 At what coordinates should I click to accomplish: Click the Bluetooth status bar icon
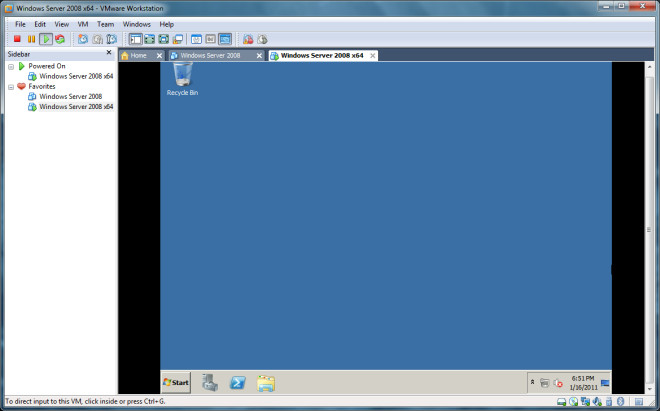coord(620,402)
